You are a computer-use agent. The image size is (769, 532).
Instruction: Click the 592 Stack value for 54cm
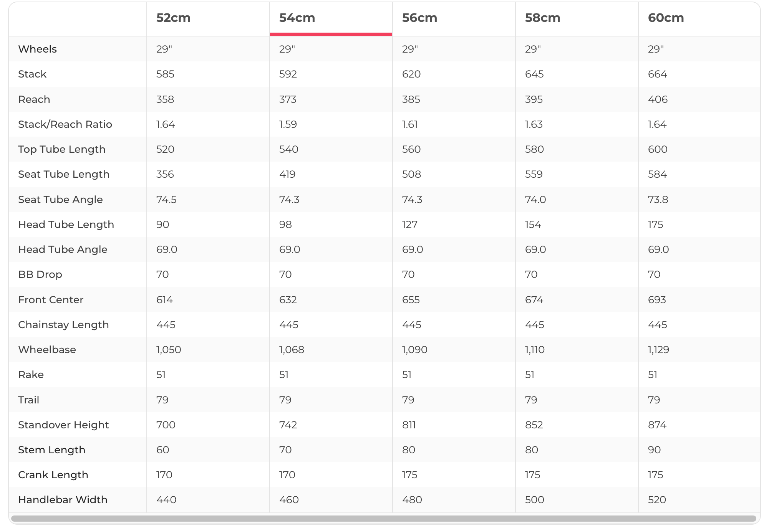[x=288, y=74]
